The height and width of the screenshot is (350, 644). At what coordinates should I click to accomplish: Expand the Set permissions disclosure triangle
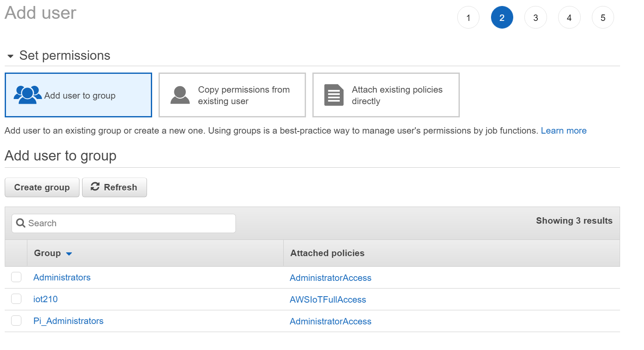tap(10, 55)
